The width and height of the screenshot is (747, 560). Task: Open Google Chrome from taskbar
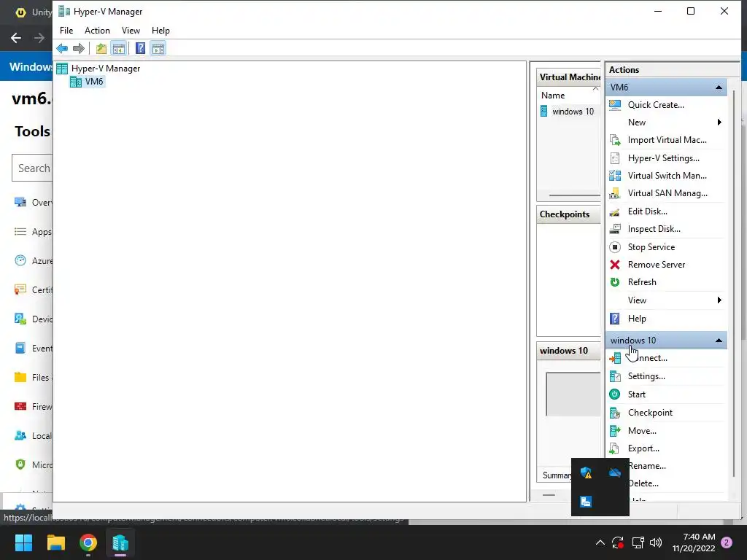(88, 542)
